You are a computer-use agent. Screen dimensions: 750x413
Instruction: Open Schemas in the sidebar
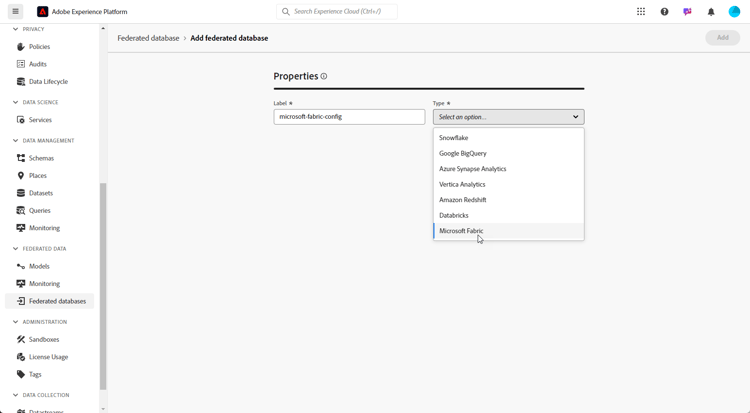tap(41, 158)
